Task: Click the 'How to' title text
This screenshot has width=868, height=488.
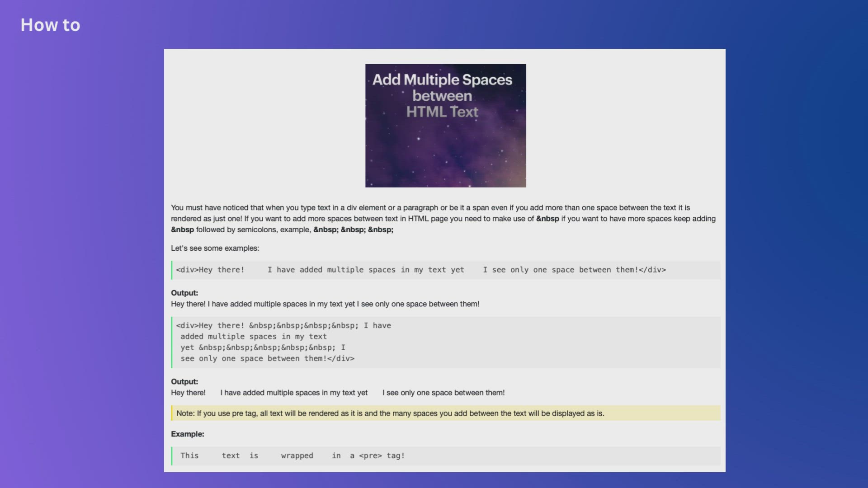Action: 50,25
